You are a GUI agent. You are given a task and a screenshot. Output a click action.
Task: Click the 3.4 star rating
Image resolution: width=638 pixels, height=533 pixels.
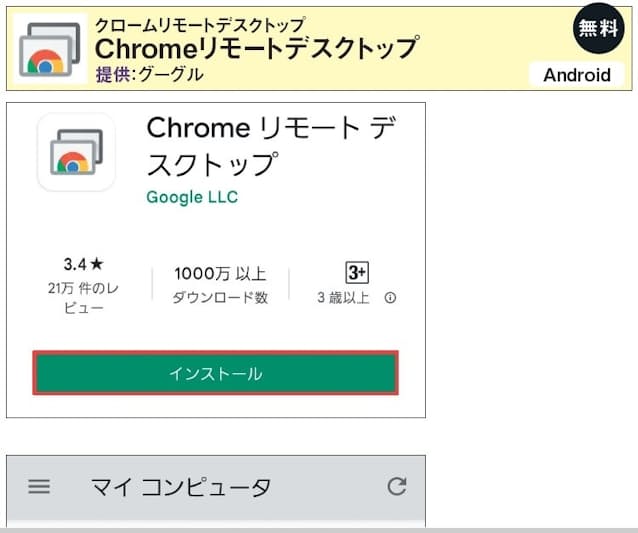83,265
